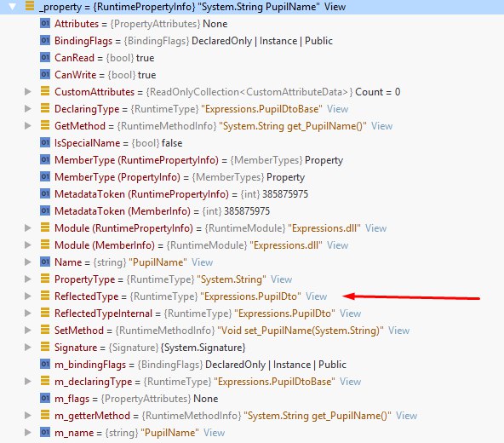Open View link for m_getterMethod
Image resolution: width=504 pixels, height=443 pixels.
coord(406,416)
